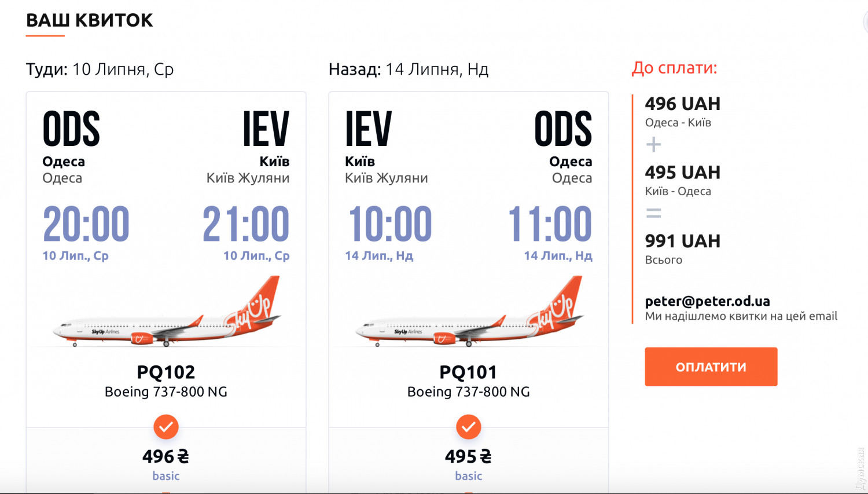Click flight number PQ101
This screenshot has height=494, width=868.
click(x=468, y=372)
